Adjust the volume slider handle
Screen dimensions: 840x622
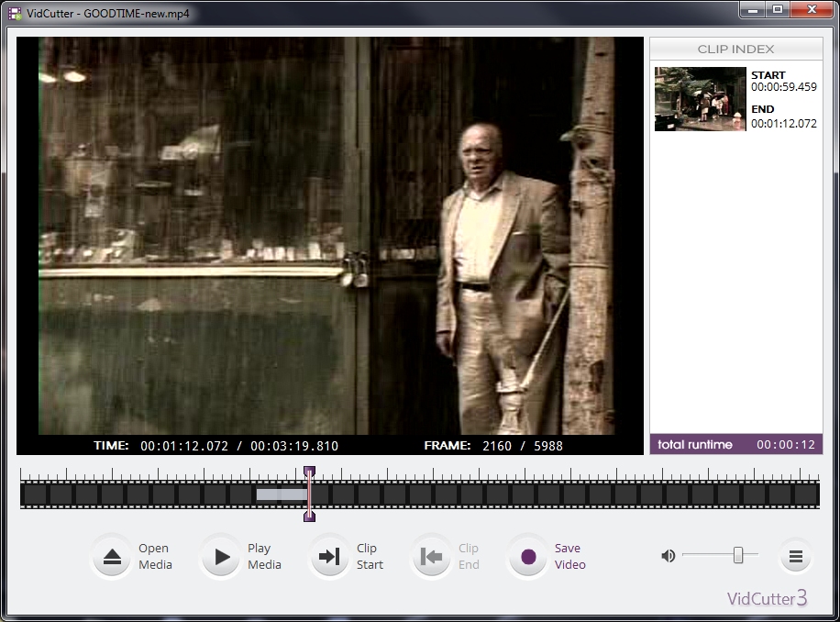point(738,556)
